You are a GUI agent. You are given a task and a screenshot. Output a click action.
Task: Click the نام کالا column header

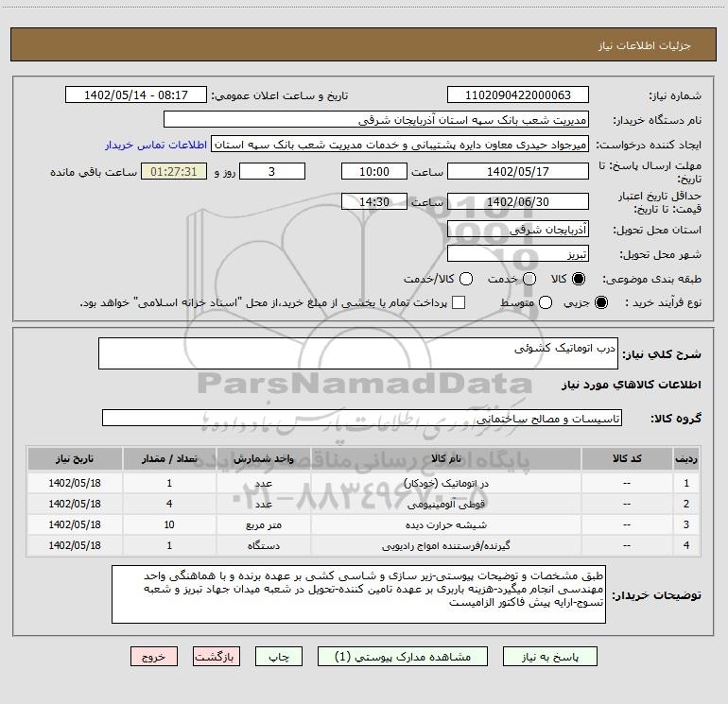[445, 458]
